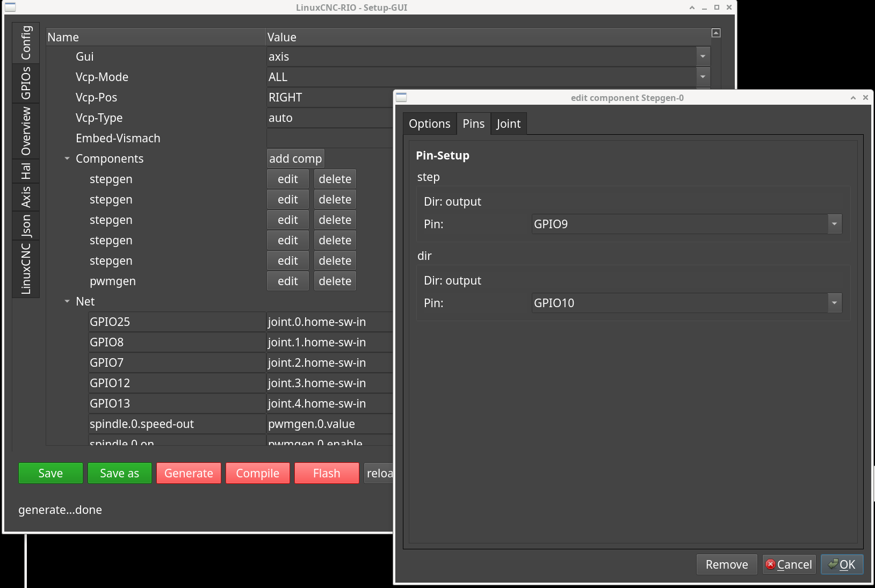Click Remove in the Stepgen dialog

point(727,564)
